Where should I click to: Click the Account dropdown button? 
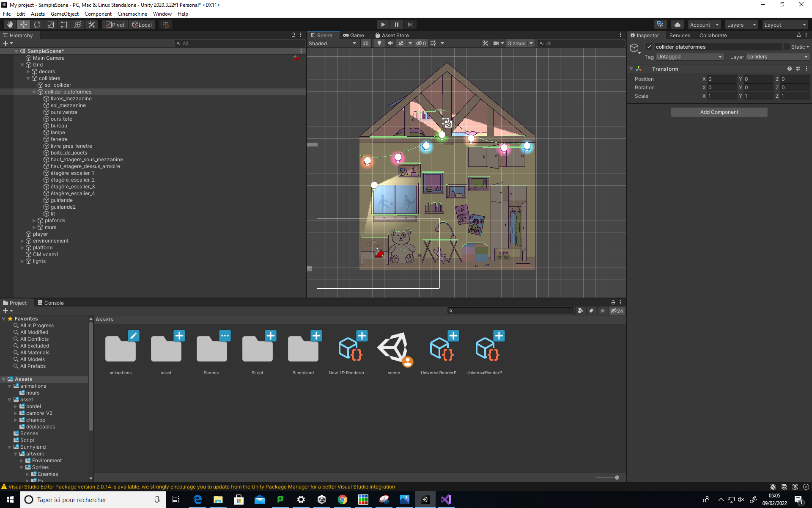pyautogui.click(x=705, y=25)
